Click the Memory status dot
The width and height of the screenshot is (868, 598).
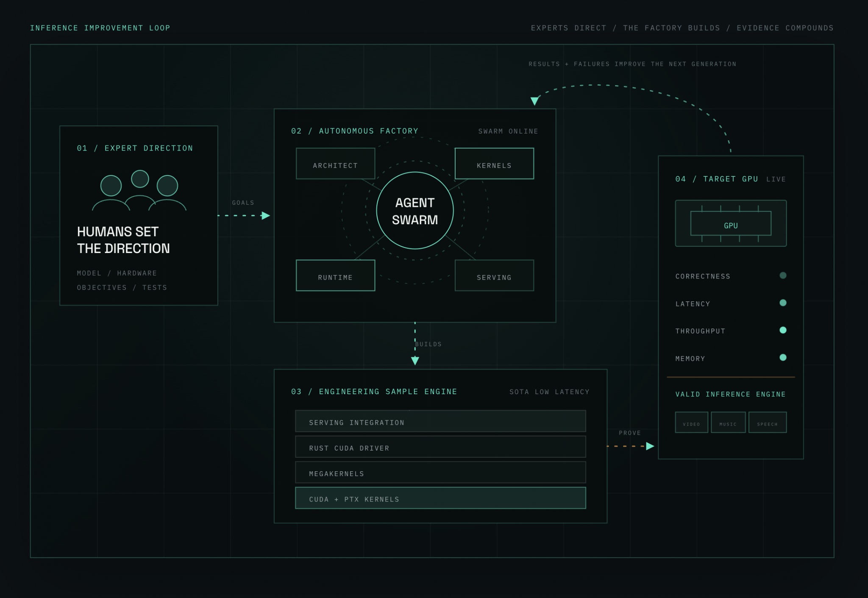(x=783, y=357)
